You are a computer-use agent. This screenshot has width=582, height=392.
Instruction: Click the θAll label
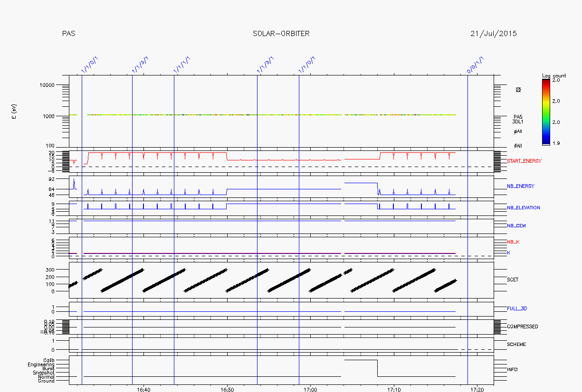pos(518,146)
